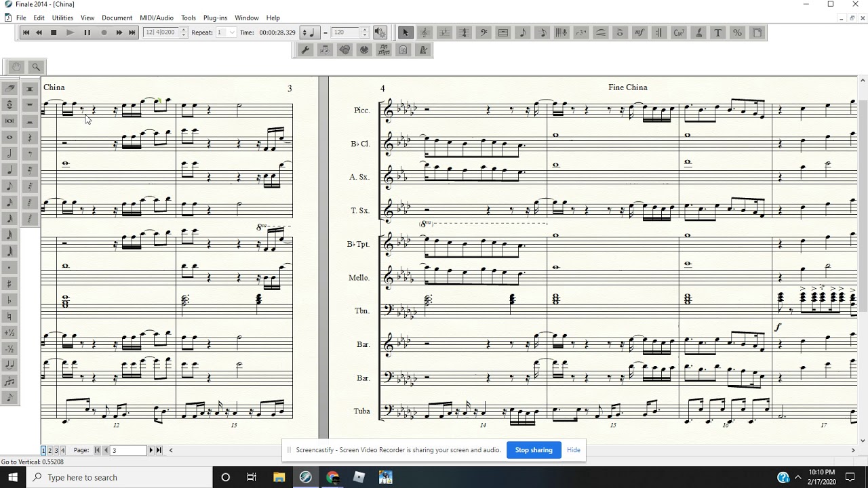Select the Page Layout tool

click(757, 32)
